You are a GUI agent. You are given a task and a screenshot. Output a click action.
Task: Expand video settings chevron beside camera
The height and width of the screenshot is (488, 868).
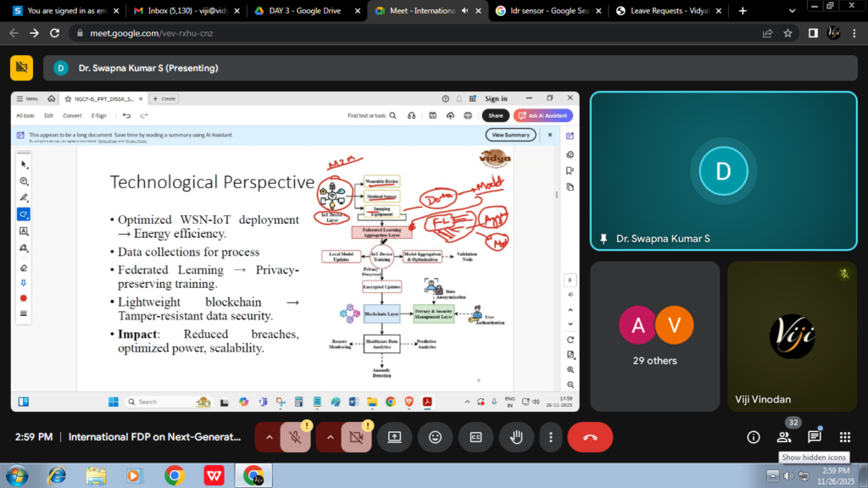pos(330,437)
